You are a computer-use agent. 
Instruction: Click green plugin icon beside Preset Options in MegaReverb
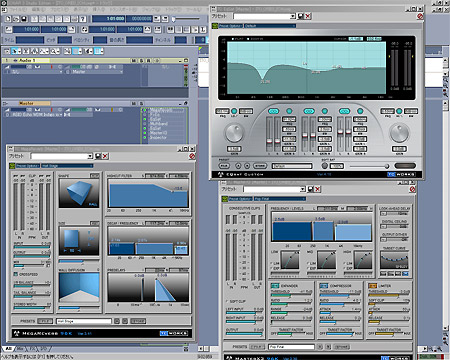(x=12, y=166)
